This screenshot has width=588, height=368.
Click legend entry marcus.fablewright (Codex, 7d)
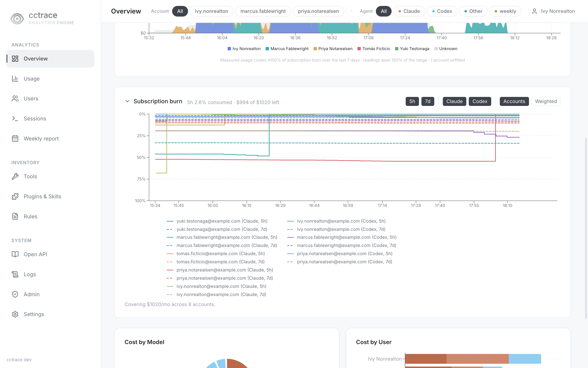click(342, 245)
